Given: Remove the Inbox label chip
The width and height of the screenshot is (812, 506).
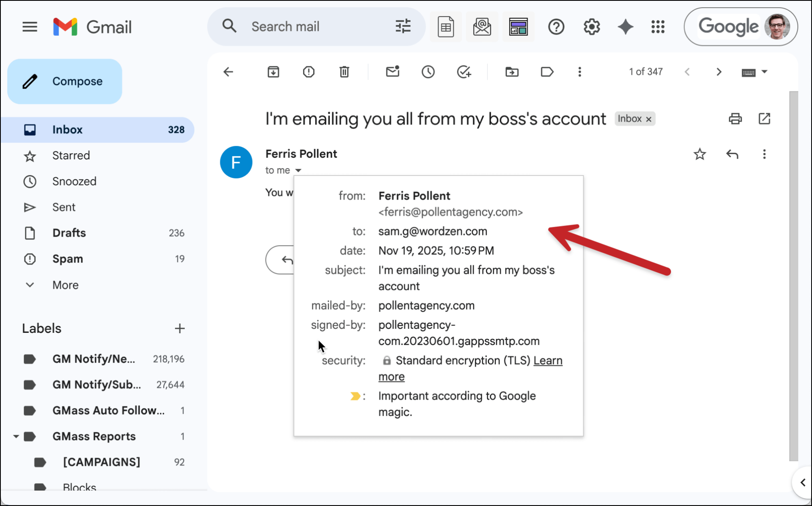Looking at the screenshot, I should coord(649,119).
